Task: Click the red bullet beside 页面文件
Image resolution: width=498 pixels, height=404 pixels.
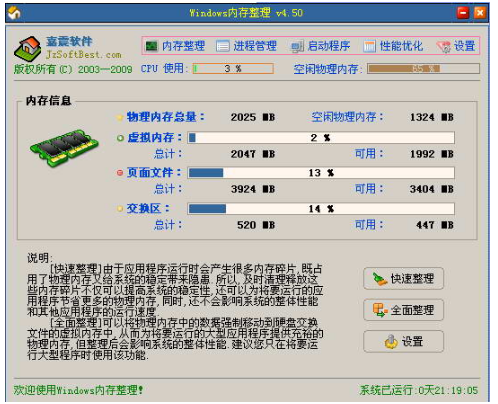Action: tap(120, 173)
